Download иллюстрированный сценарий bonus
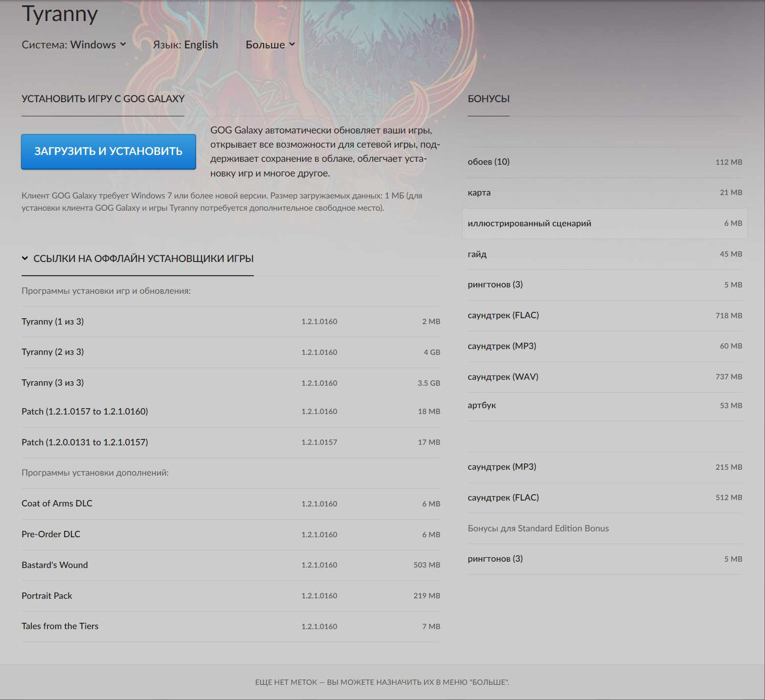The width and height of the screenshot is (765, 700). click(x=605, y=223)
